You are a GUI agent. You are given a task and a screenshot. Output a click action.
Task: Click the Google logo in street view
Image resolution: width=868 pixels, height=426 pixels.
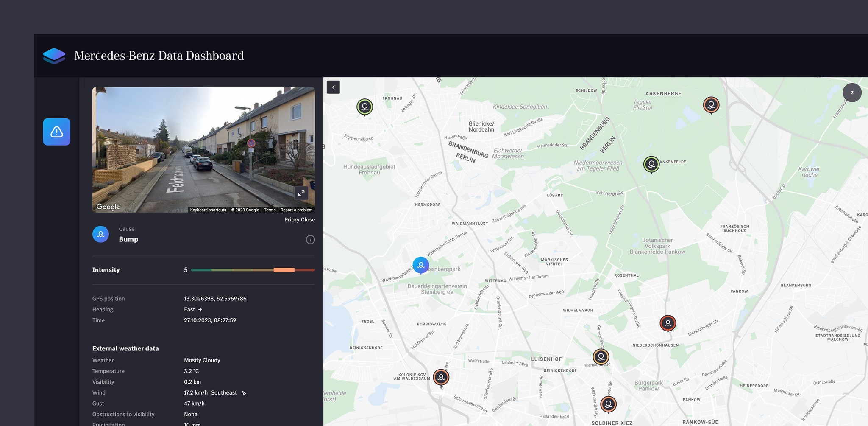(108, 207)
